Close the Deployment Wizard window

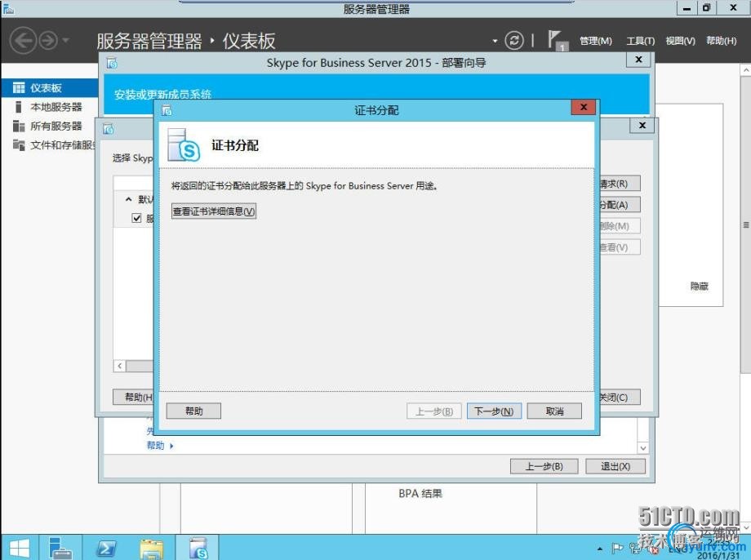pyautogui.click(x=638, y=60)
